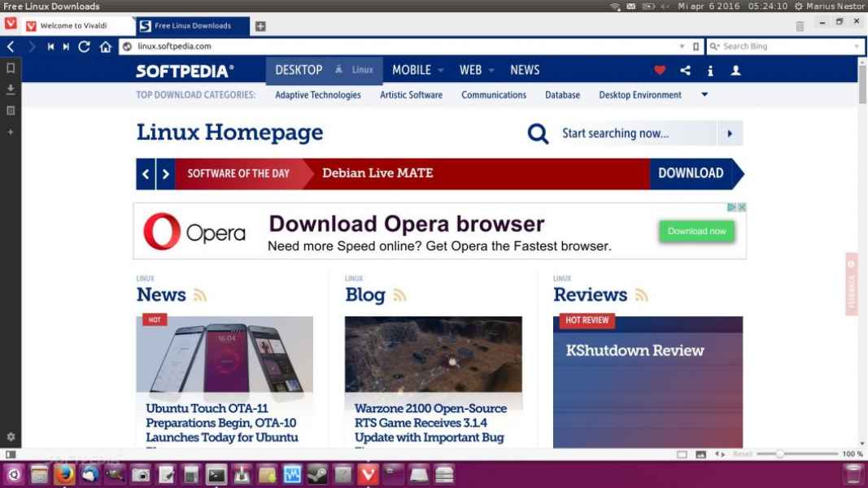
Task: Toggle page tiling in the status bar
Action: 682,454
